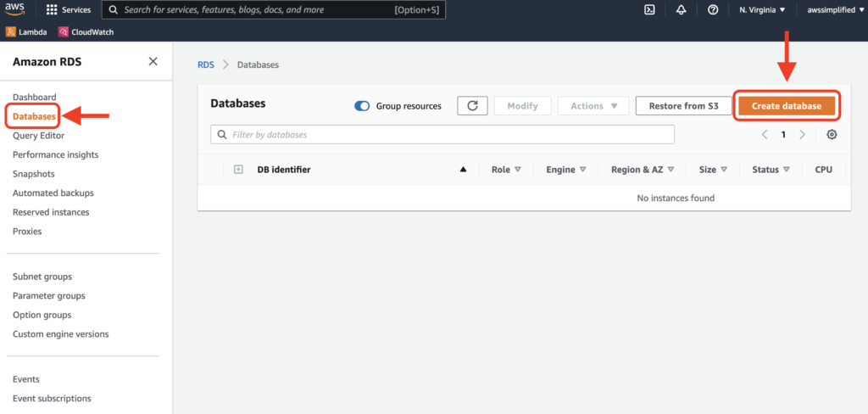The width and height of the screenshot is (868, 414).
Task: Click the Create database button
Action: tap(787, 106)
